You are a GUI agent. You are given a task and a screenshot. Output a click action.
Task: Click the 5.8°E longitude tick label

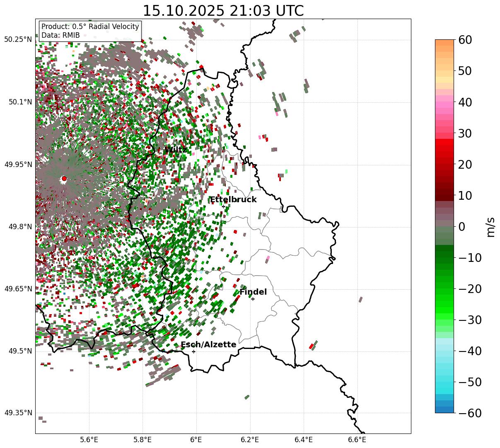pyautogui.click(x=143, y=440)
